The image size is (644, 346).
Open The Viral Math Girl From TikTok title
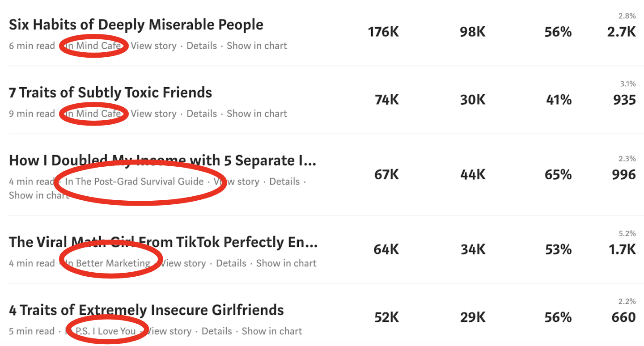point(163,243)
